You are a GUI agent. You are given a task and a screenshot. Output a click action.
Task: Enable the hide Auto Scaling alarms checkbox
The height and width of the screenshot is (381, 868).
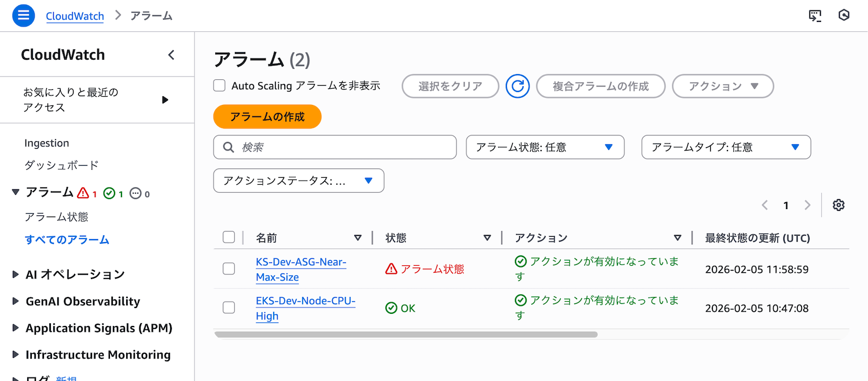219,86
